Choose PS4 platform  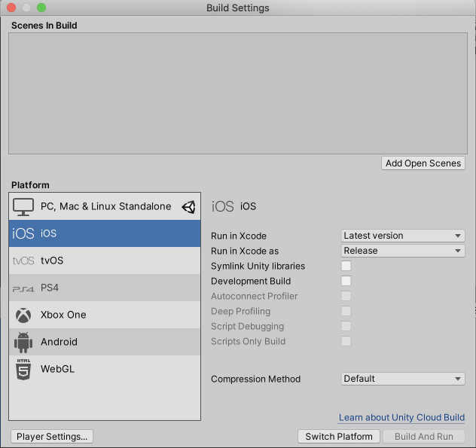[105, 288]
